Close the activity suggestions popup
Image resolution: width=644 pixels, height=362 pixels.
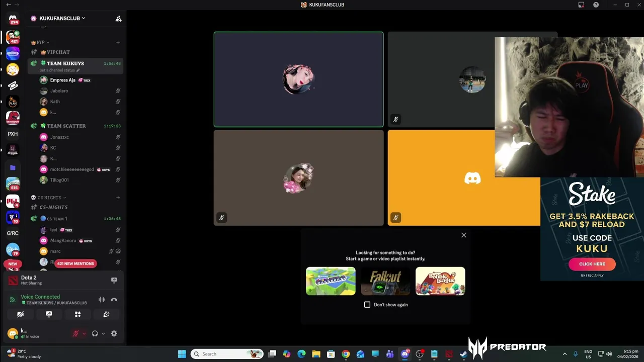tap(464, 235)
